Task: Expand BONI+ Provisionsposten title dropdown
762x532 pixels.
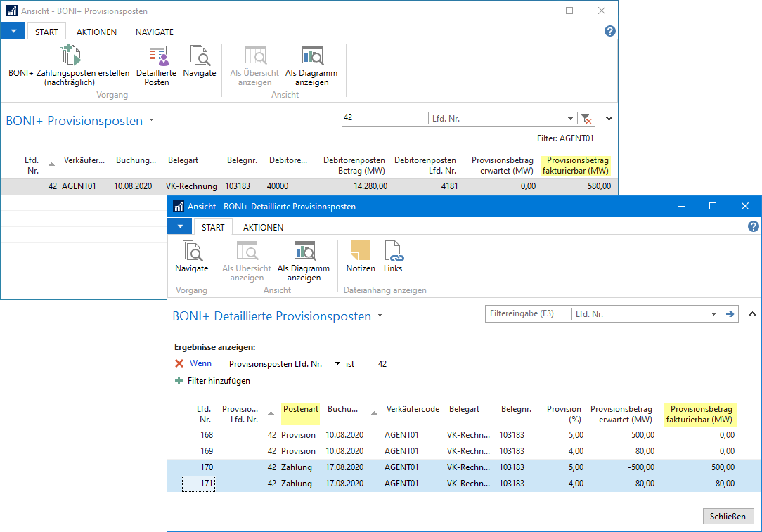Action: (151, 120)
